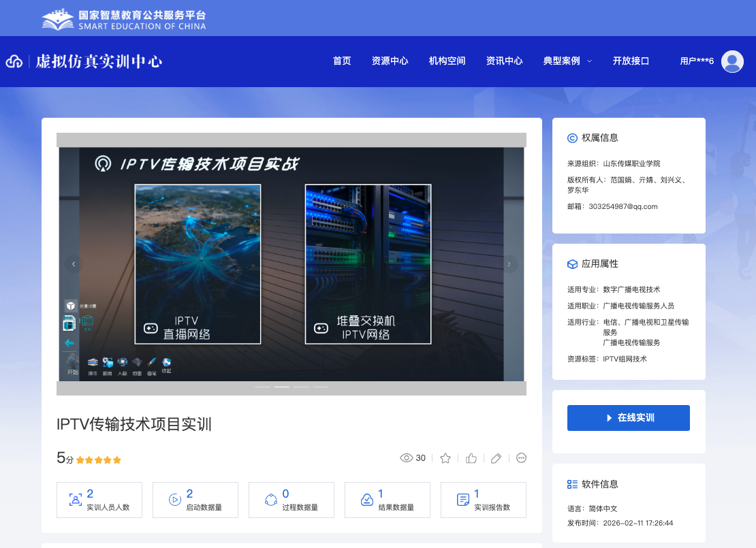Click the five-star rating display
This screenshot has width=756, height=548.
pyautogui.click(x=99, y=460)
